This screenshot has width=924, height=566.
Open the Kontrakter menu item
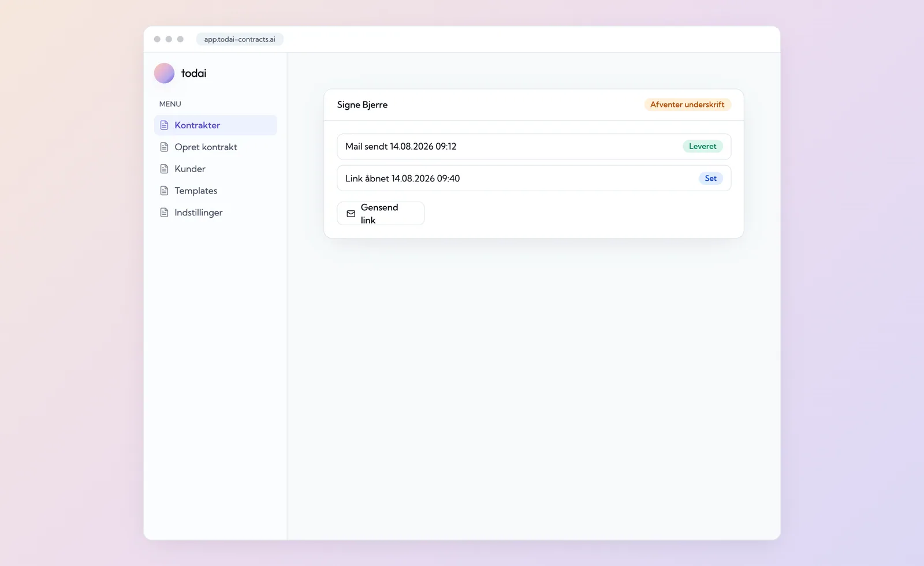(215, 125)
